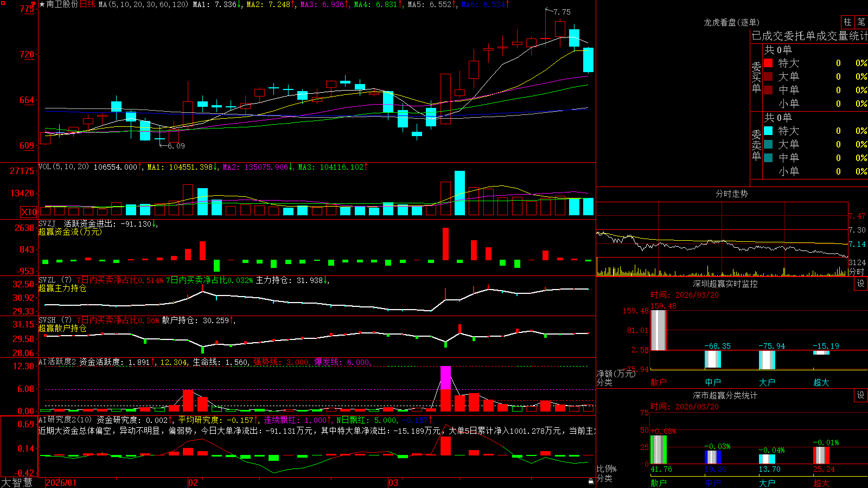
Task: Click the star icon before 南卫股份
Action: (42, 4)
